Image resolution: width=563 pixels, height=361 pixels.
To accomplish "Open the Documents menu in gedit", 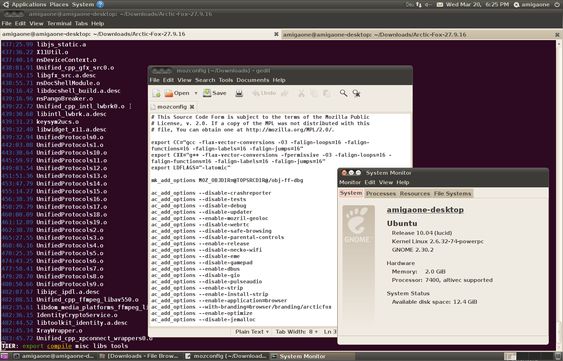I will pyautogui.click(x=252, y=80).
